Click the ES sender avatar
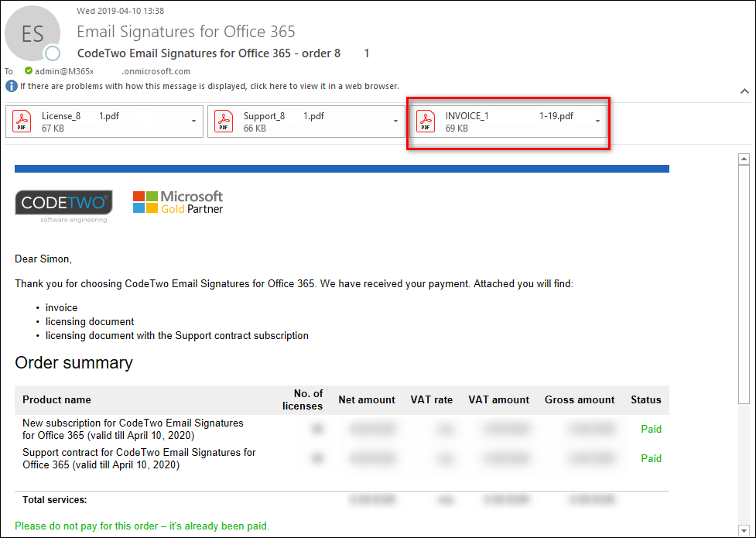This screenshot has width=756, height=538. click(x=32, y=34)
